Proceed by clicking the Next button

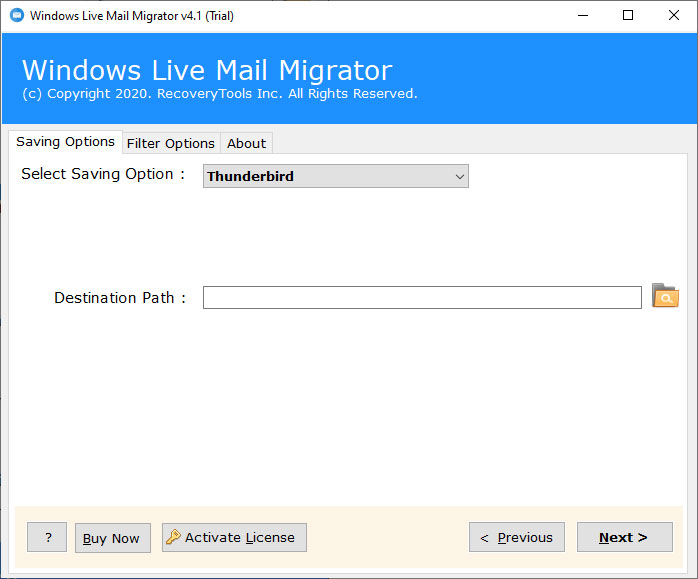click(623, 537)
